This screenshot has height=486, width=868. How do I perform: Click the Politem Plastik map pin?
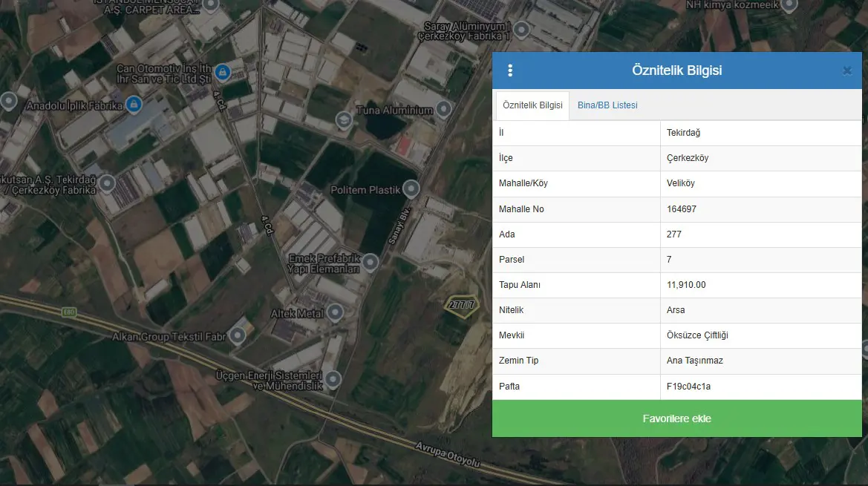point(411,189)
